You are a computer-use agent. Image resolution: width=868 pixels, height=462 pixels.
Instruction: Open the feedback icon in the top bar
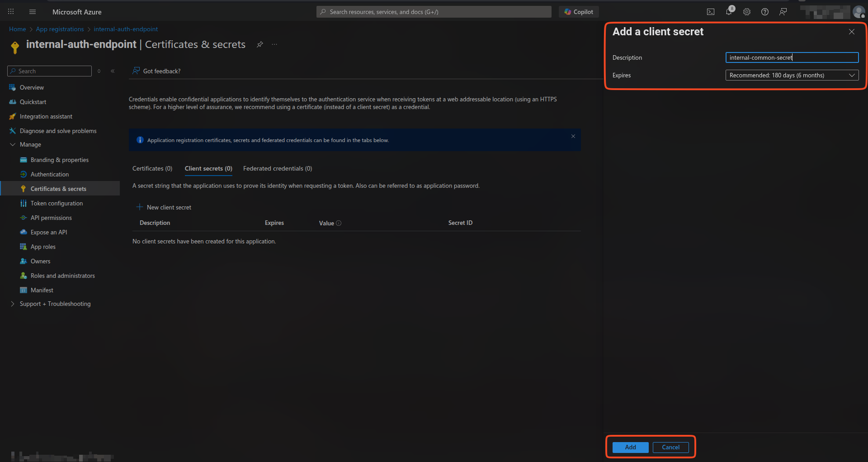tap(783, 12)
